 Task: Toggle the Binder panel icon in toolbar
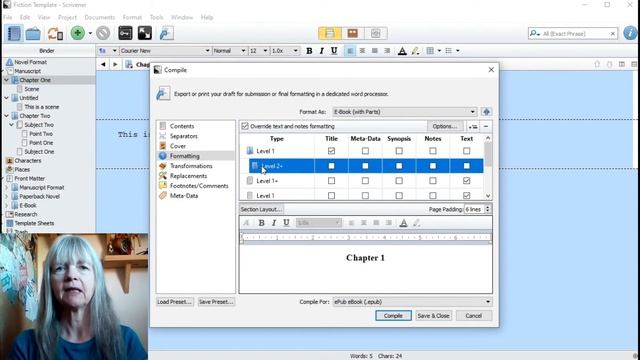(x=13, y=33)
